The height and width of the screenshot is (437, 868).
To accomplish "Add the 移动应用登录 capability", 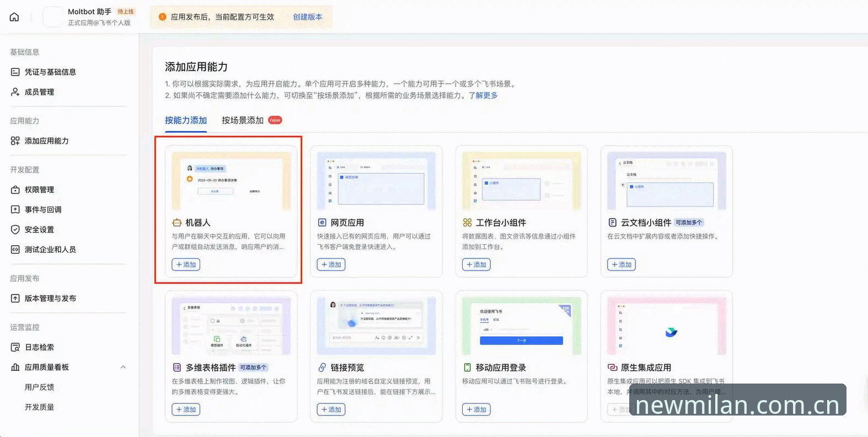I will (x=476, y=409).
